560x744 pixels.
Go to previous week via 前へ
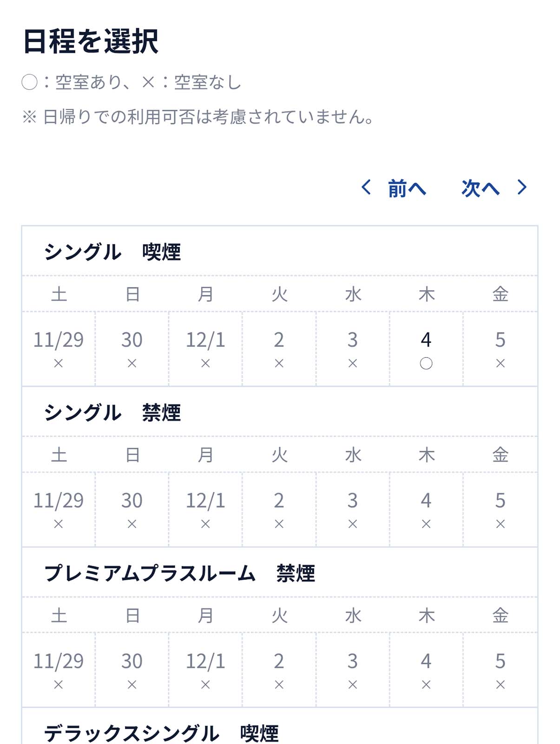click(406, 188)
